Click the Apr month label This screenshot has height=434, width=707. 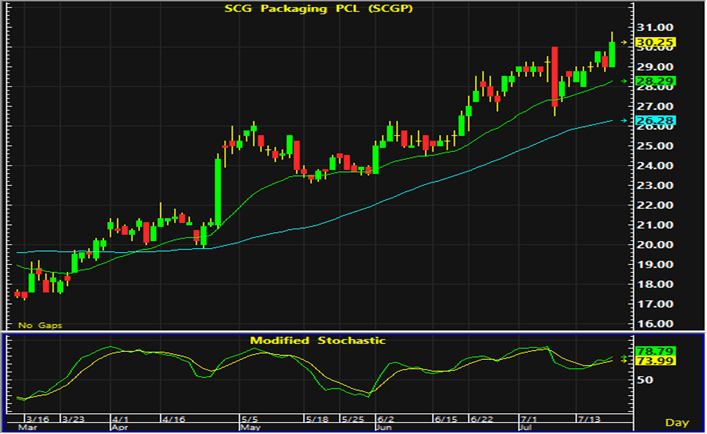pyautogui.click(x=119, y=427)
